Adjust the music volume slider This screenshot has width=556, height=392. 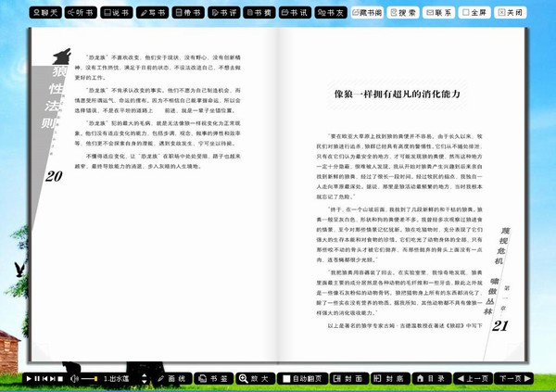pyautogui.click(x=89, y=379)
